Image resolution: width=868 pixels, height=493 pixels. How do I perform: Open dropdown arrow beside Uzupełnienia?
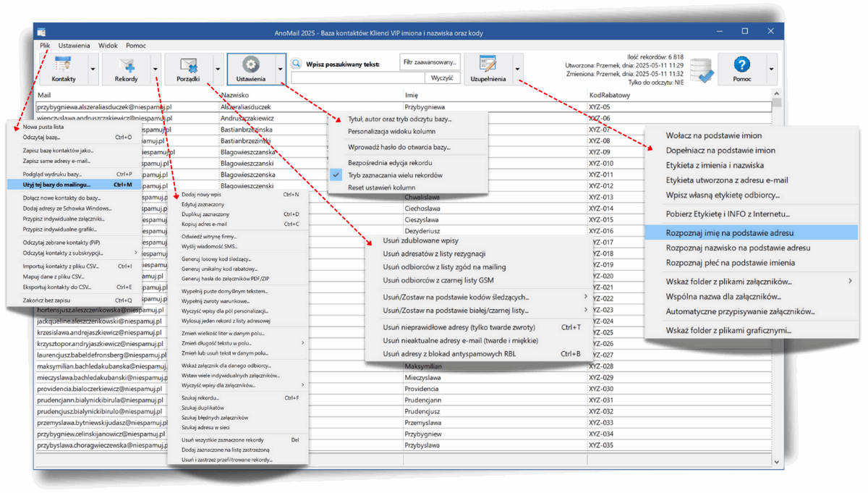517,69
